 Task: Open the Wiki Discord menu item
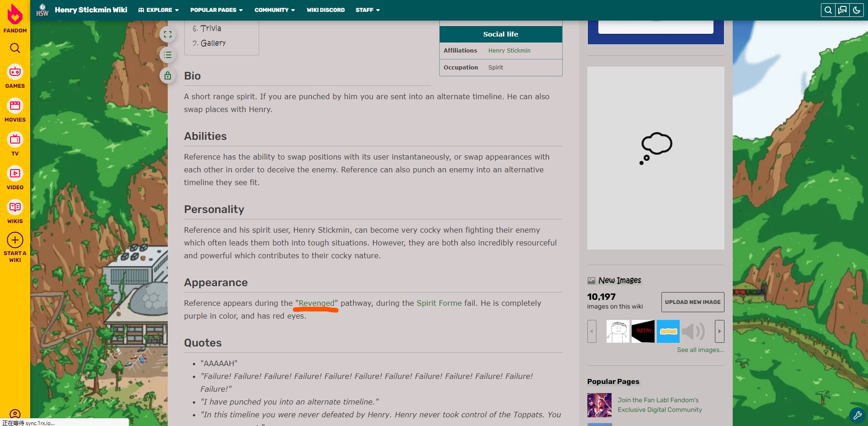325,10
